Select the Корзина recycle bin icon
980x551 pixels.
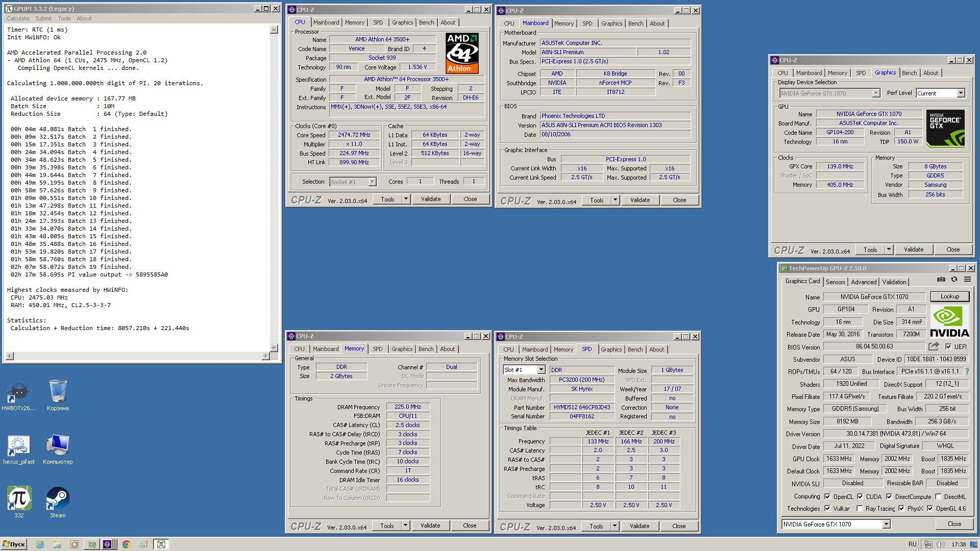coord(58,396)
